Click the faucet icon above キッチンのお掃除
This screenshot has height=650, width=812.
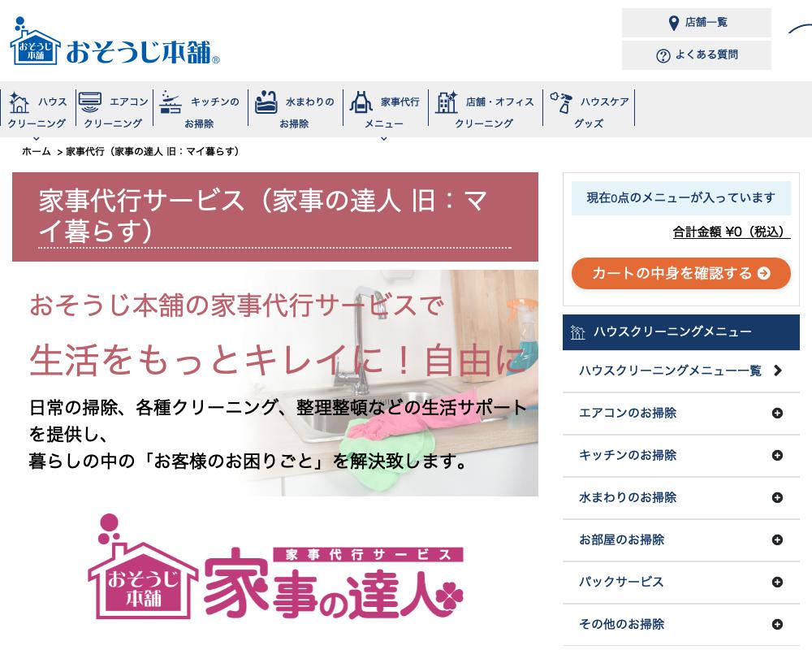171,102
